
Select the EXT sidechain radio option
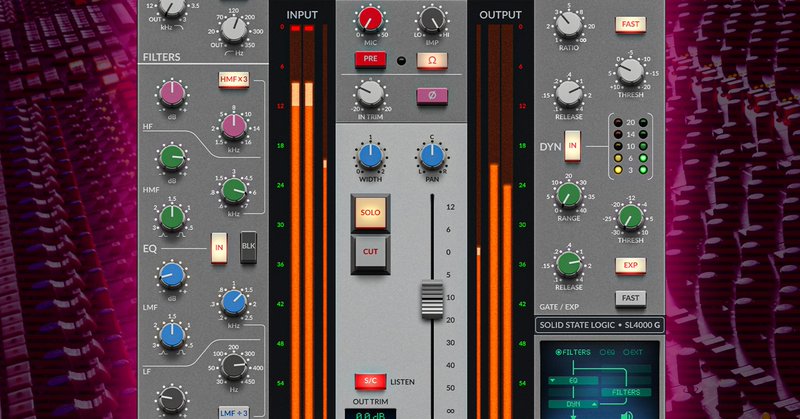click(x=633, y=352)
